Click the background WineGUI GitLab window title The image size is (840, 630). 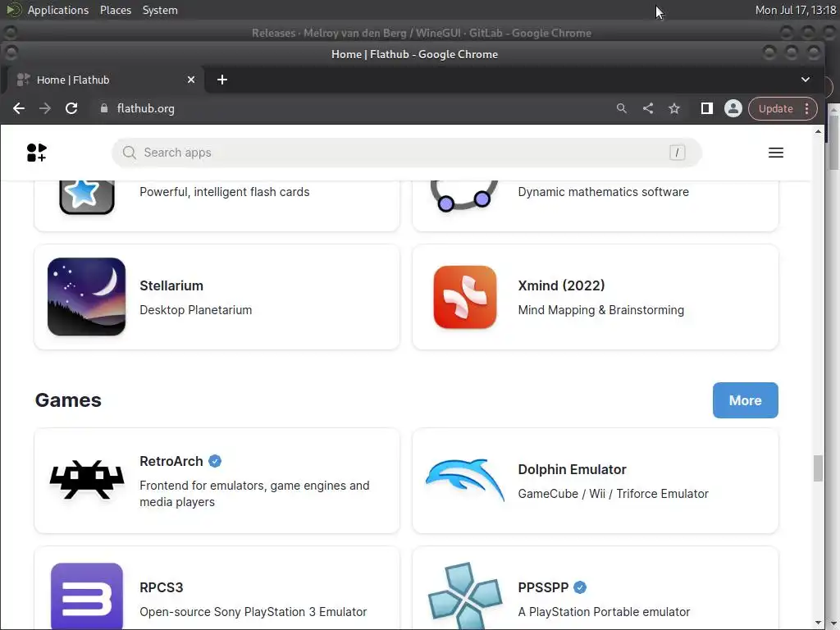click(x=421, y=33)
